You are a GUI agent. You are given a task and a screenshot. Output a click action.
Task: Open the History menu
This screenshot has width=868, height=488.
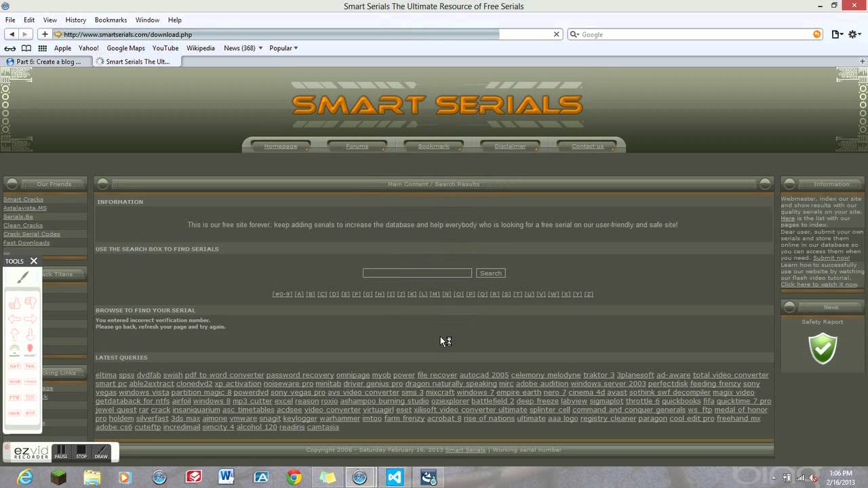click(76, 20)
